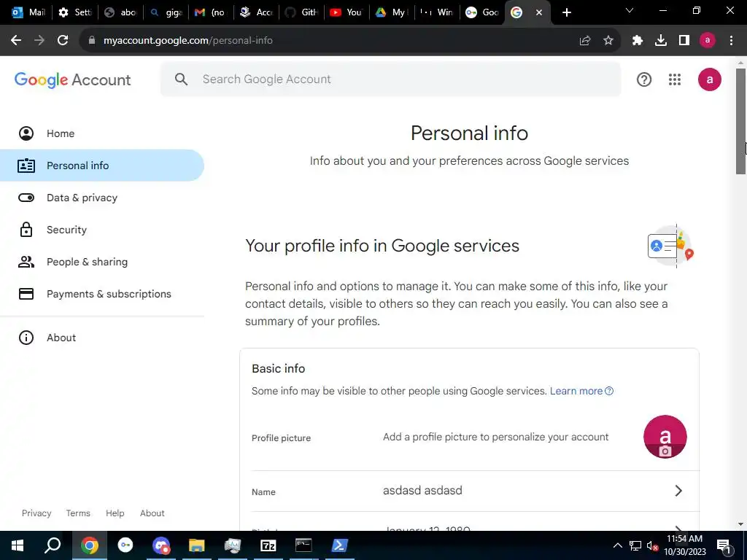Switch to the Google Drive tab
The height and width of the screenshot is (560, 747).
coord(392,12)
